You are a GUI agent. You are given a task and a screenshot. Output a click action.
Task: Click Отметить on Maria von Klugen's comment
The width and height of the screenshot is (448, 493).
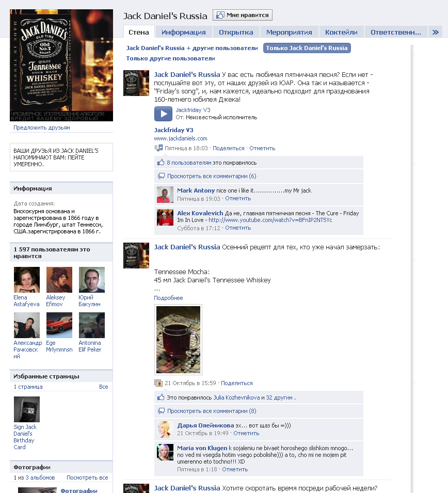[x=235, y=469]
